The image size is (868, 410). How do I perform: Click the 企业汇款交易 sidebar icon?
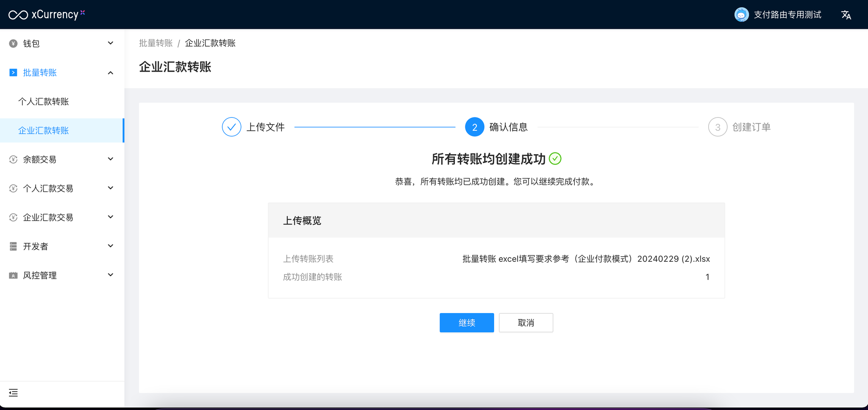click(13, 217)
